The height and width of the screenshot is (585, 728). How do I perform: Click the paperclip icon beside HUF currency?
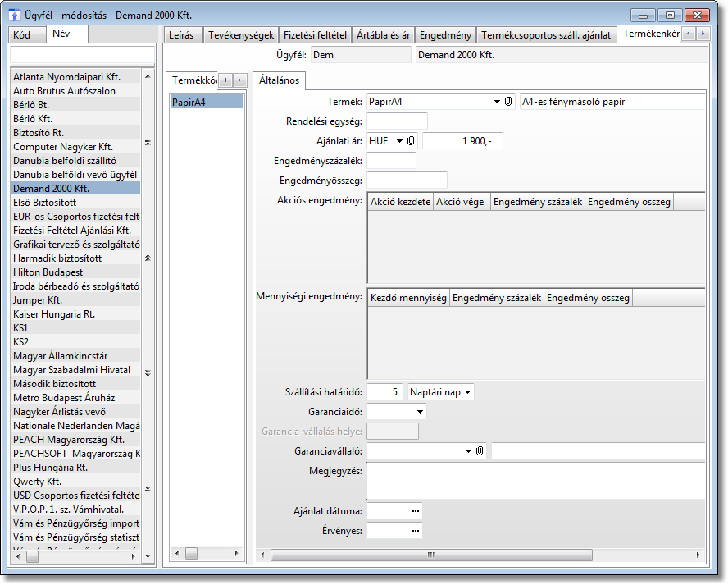412,141
